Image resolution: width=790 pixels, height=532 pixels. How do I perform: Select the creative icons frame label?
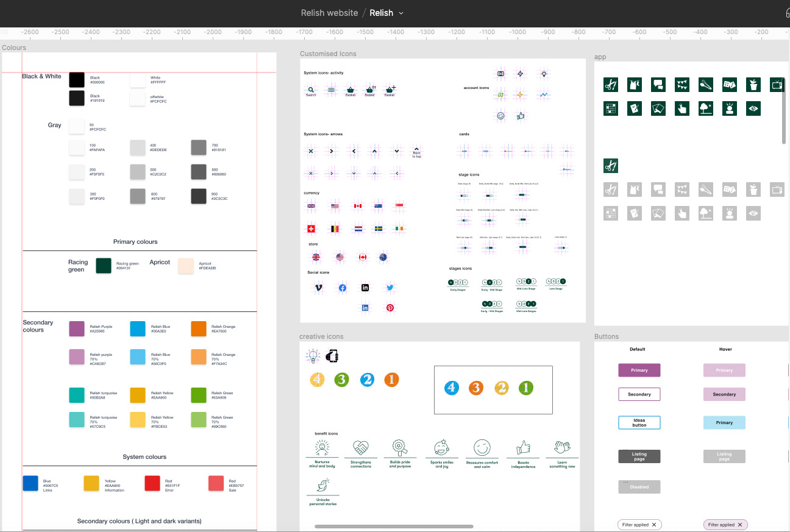[x=321, y=336]
